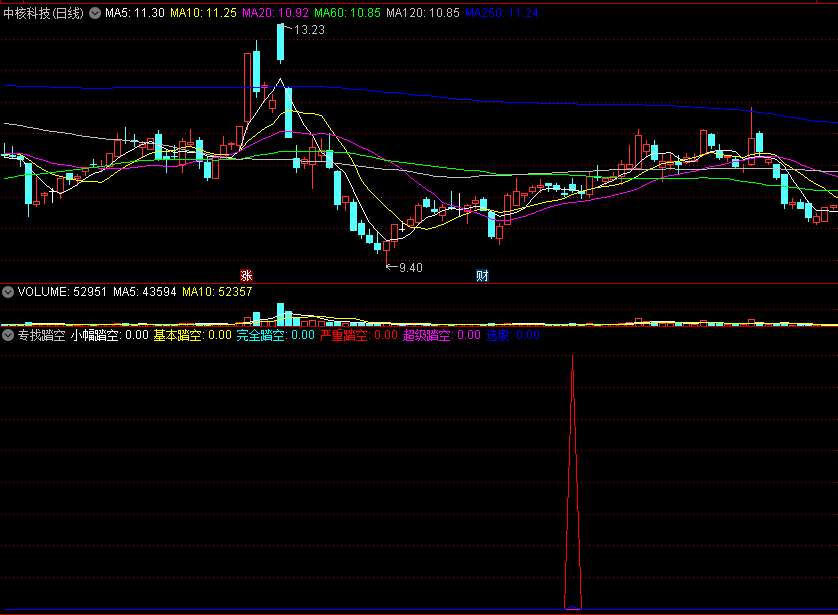
Task: Select the MA60: 10.85 label
Action: (347, 13)
